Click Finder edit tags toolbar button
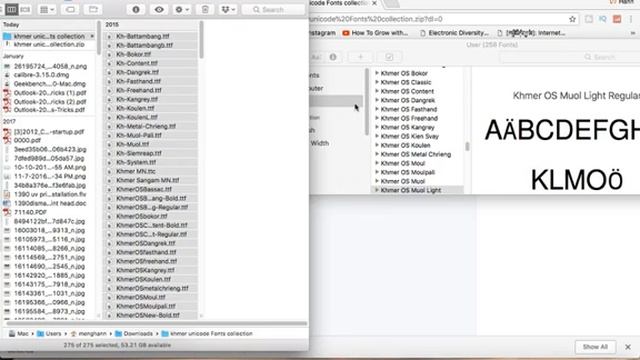 point(70,9)
